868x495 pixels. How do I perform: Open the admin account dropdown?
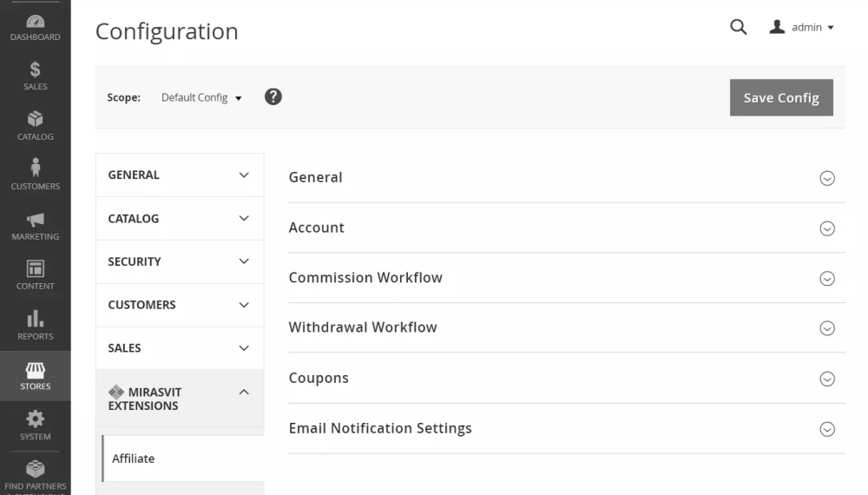802,27
